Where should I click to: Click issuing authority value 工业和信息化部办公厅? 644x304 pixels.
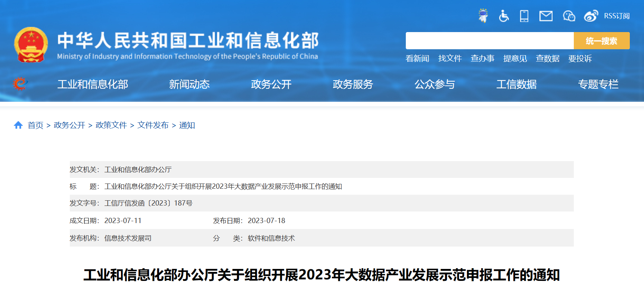138,170
